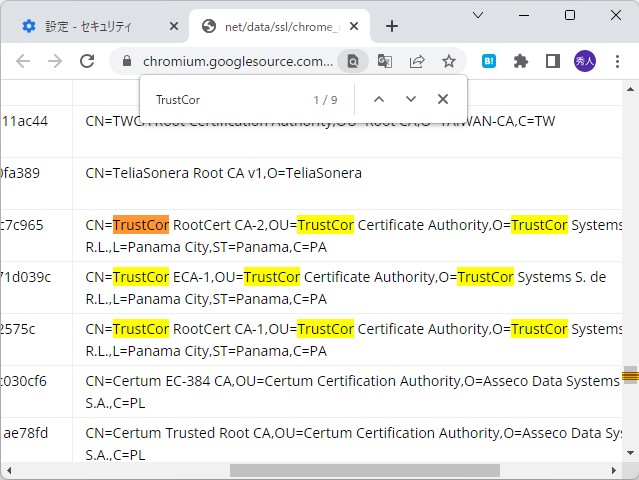This screenshot has height=480, width=639.
Task: Click the hash cell ending 575c
Action: (18, 329)
